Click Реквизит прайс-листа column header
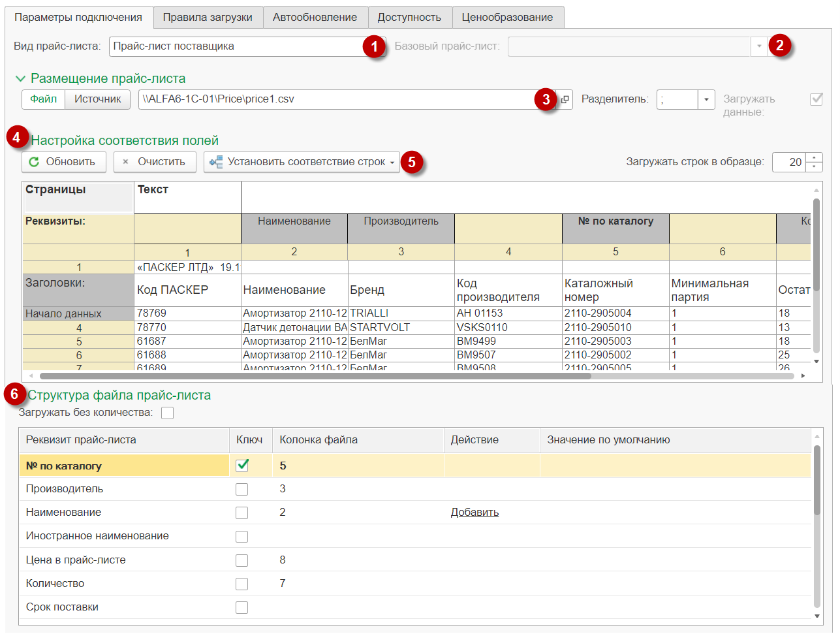This screenshot has width=840, height=634. point(124,440)
